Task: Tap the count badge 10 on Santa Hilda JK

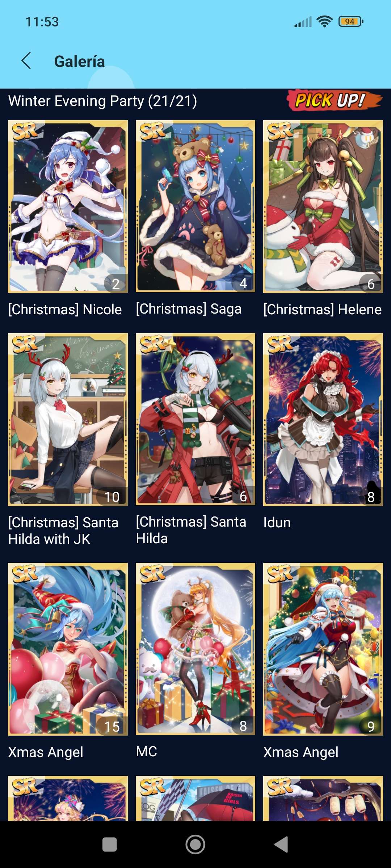Action: [x=112, y=497]
